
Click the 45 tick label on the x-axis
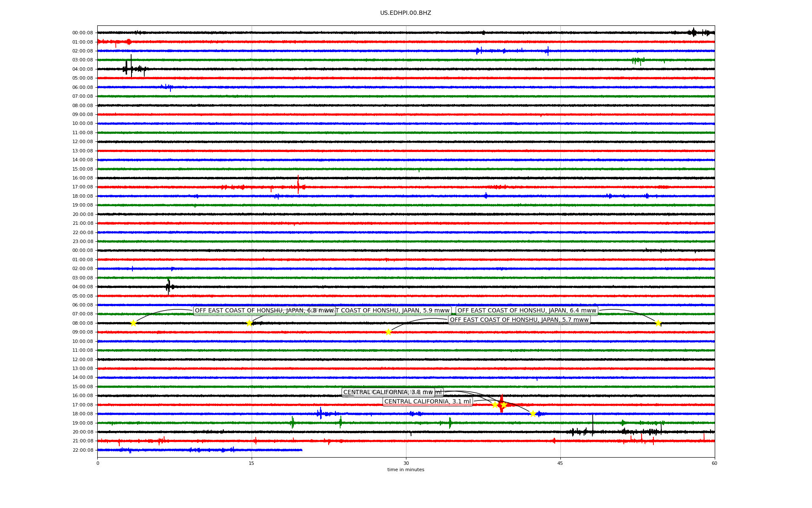[x=560, y=464]
